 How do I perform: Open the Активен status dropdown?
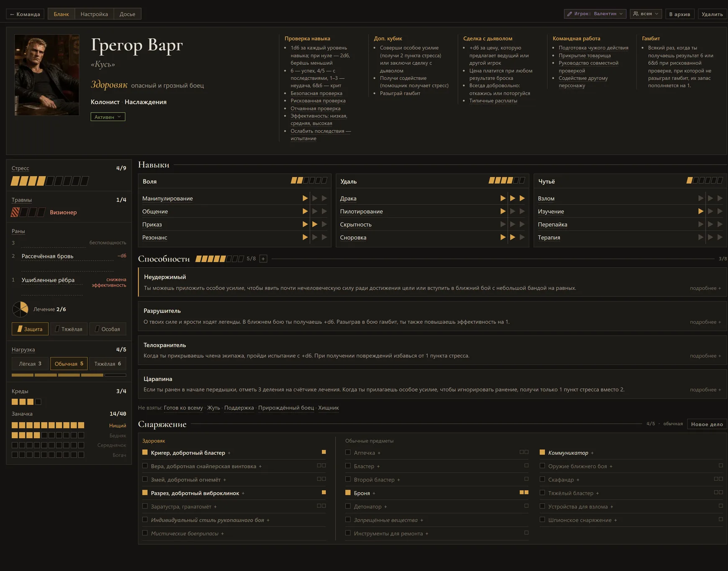pyautogui.click(x=108, y=117)
